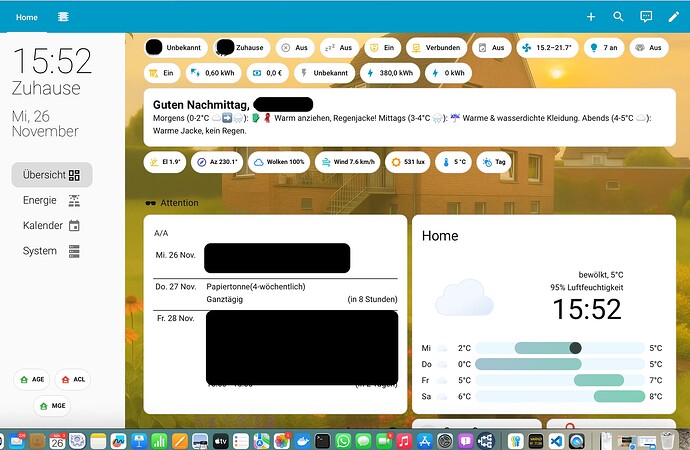Switch to the Home tab

pos(27,17)
